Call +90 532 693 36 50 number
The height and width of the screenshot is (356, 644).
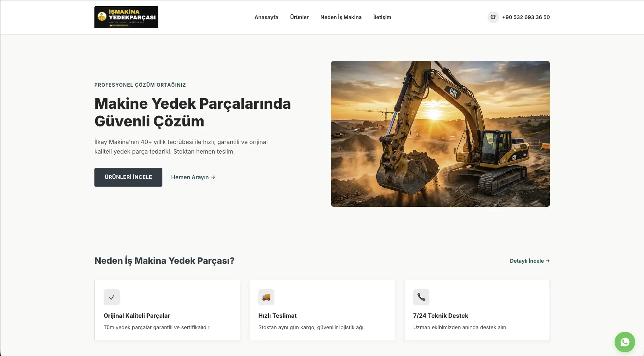pos(526,17)
